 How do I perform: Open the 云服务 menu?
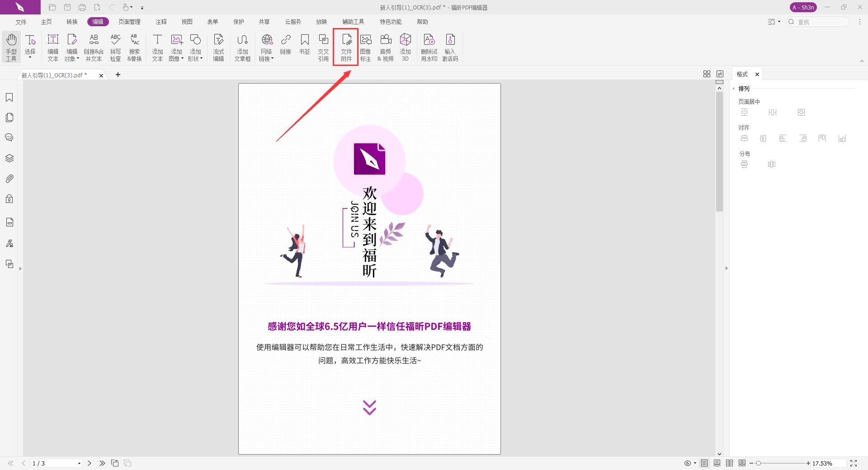coord(293,21)
